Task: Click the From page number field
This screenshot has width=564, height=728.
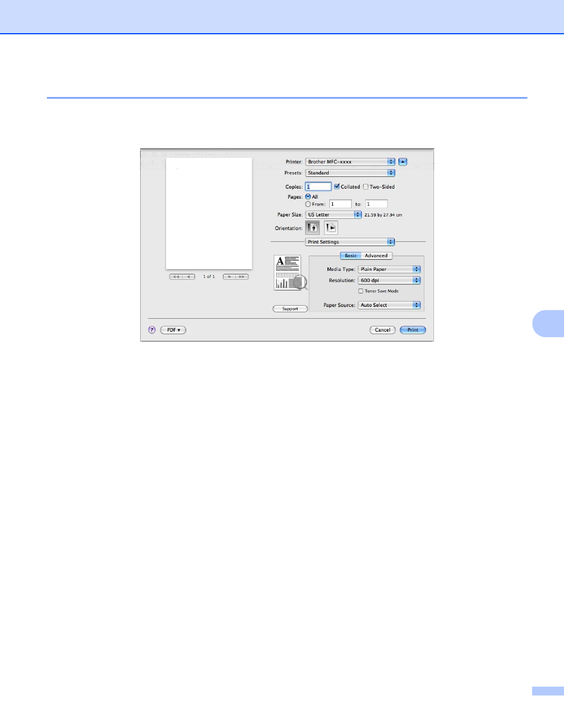Action: click(x=340, y=204)
